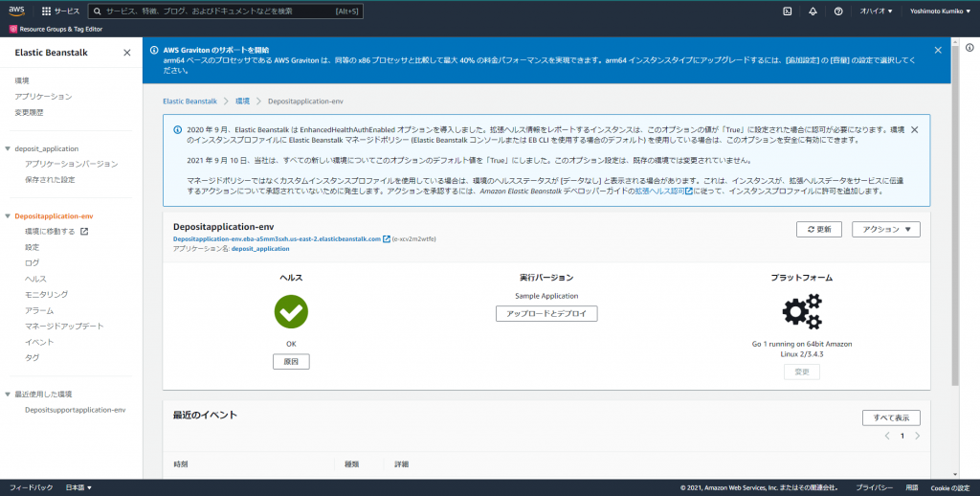Image resolution: width=980 pixels, height=496 pixels.
Task: Open ログ in the sidebar
Action: pyautogui.click(x=32, y=262)
